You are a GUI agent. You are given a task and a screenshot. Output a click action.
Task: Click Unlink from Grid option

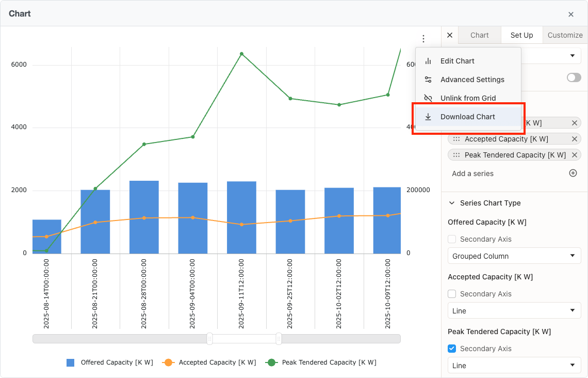point(468,98)
